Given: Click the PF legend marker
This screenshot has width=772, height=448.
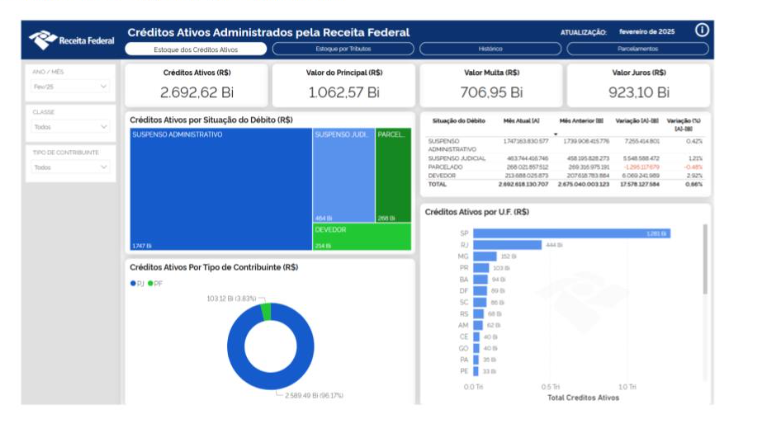Looking at the screenshot, I should (x=150, y=283).
